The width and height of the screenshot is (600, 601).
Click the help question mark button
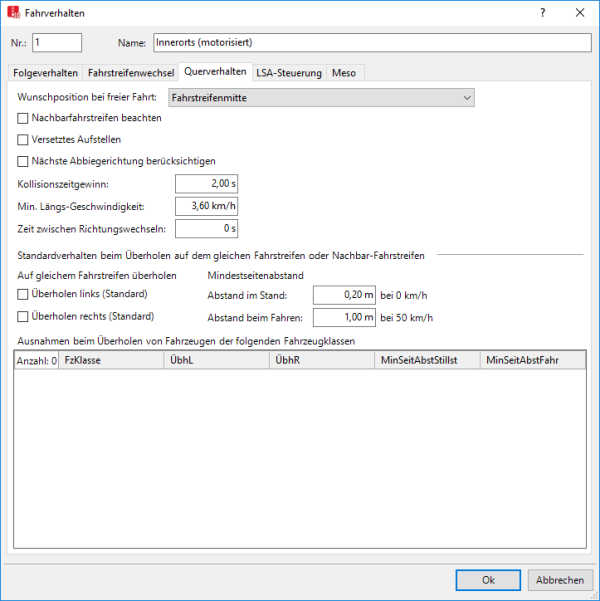543,13
